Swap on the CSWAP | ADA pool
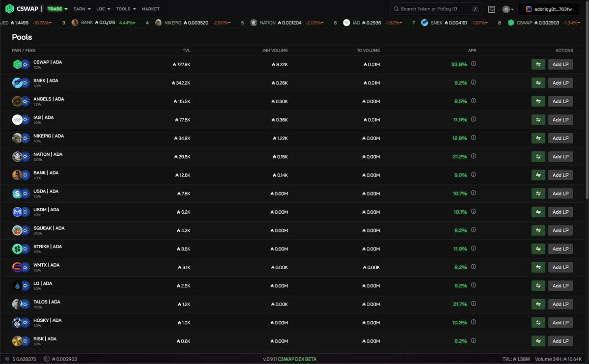Viewport: 589px width, 364px height. point(538,64)
